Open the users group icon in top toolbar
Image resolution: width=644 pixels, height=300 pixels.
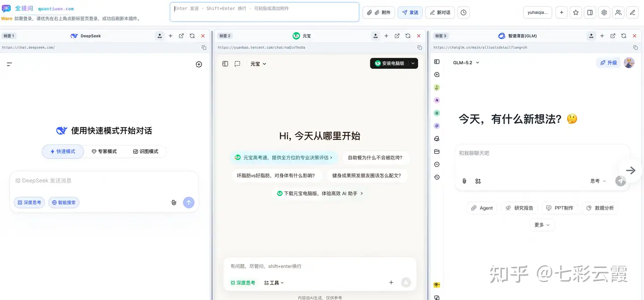tap(618, 13)
